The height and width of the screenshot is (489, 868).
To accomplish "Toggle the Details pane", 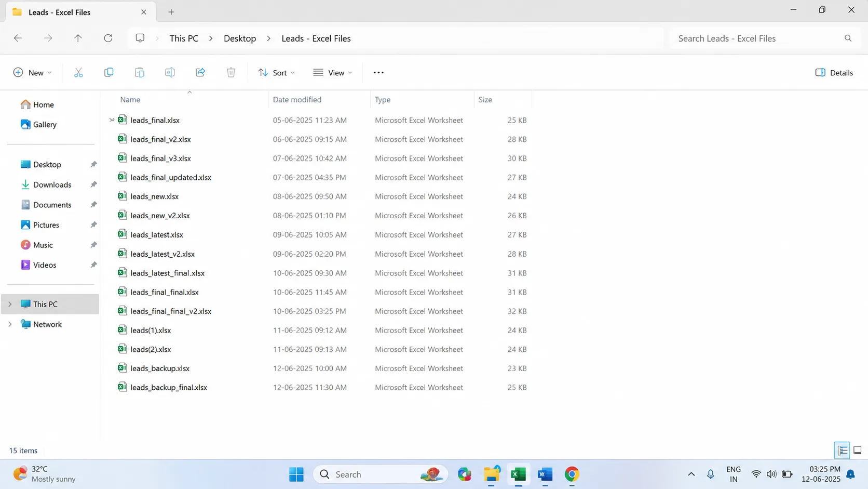I will tap(834, 73).
